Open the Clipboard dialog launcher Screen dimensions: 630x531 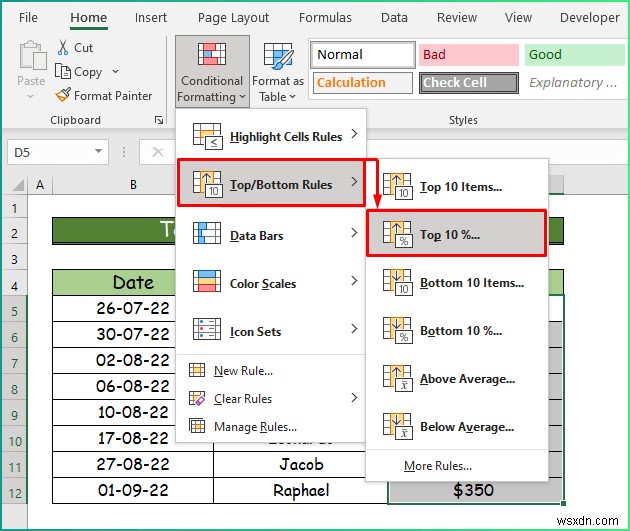(159, 120)
